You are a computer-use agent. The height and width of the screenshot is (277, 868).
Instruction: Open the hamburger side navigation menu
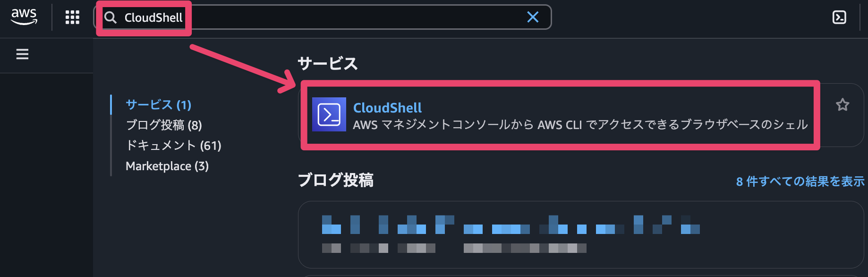pyautogui.click(x=22, y=54)
